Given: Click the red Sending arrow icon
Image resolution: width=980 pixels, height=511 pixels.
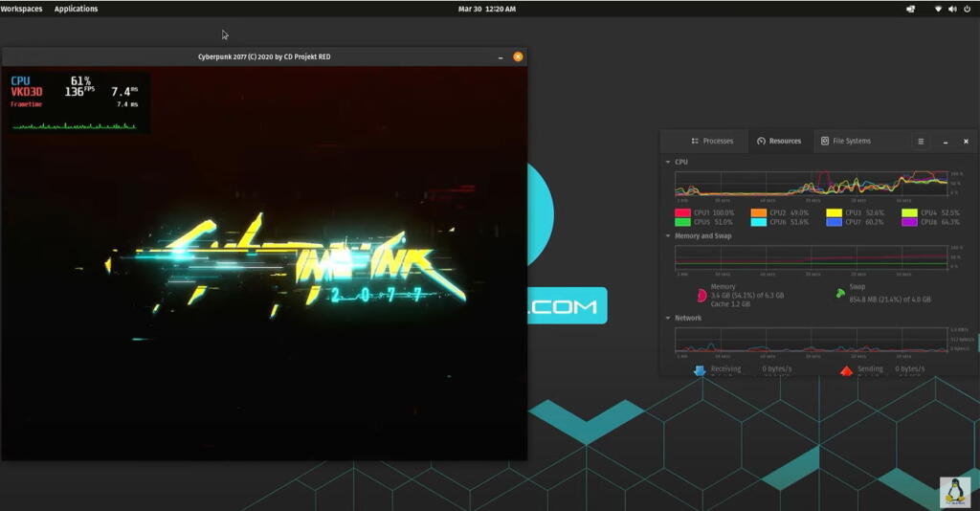Looking at the screenshot, I should (x=846, y=371).
